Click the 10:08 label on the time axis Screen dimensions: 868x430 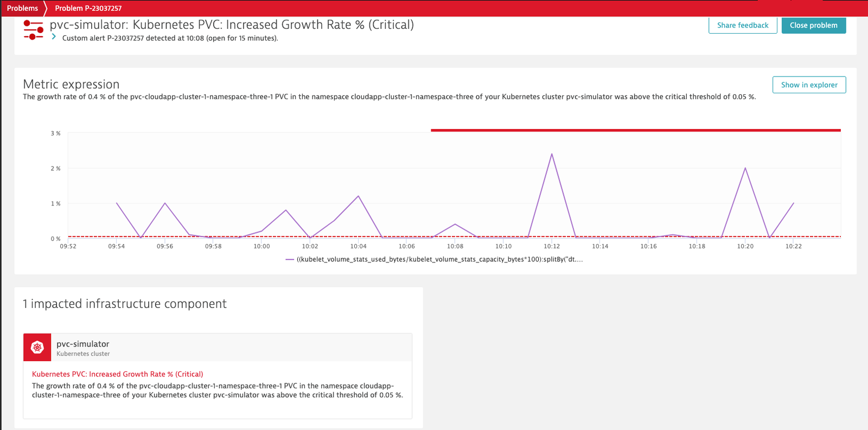455,246
